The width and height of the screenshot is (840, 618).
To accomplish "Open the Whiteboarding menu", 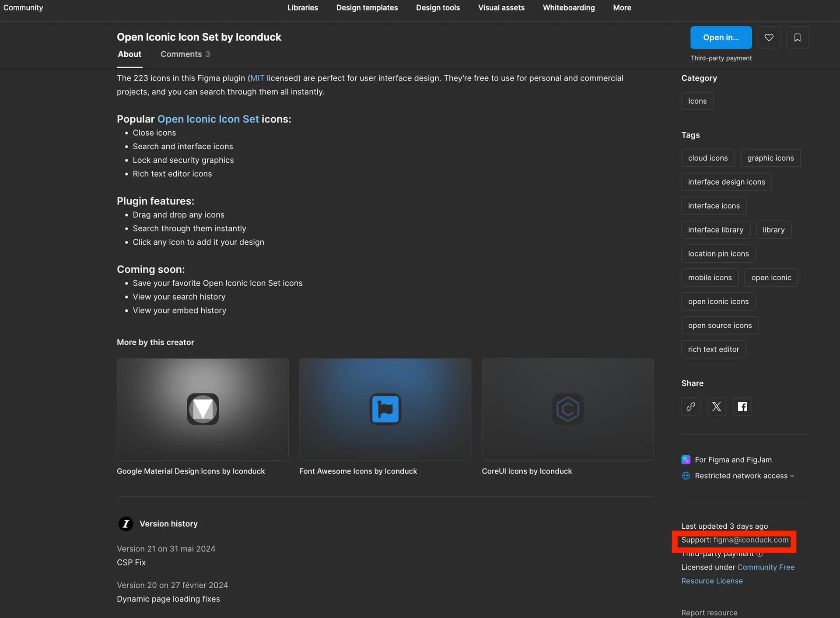I will pos(569,8).
